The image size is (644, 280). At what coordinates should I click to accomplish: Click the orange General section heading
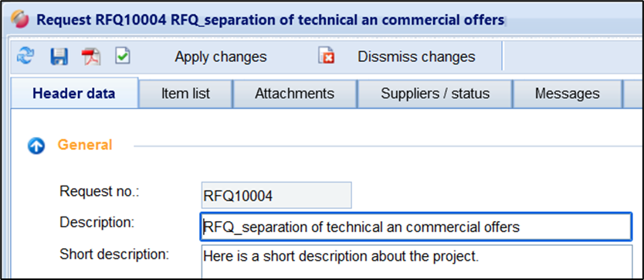click(x=85, y=145)
